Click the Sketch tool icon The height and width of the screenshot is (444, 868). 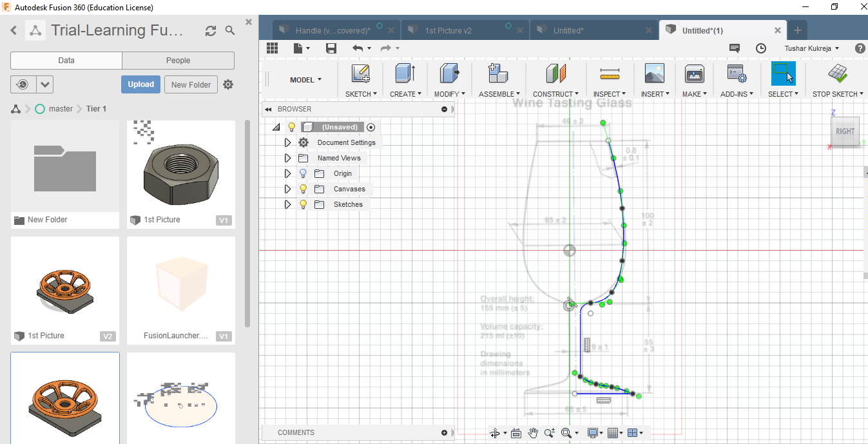(x=361, y=73)
